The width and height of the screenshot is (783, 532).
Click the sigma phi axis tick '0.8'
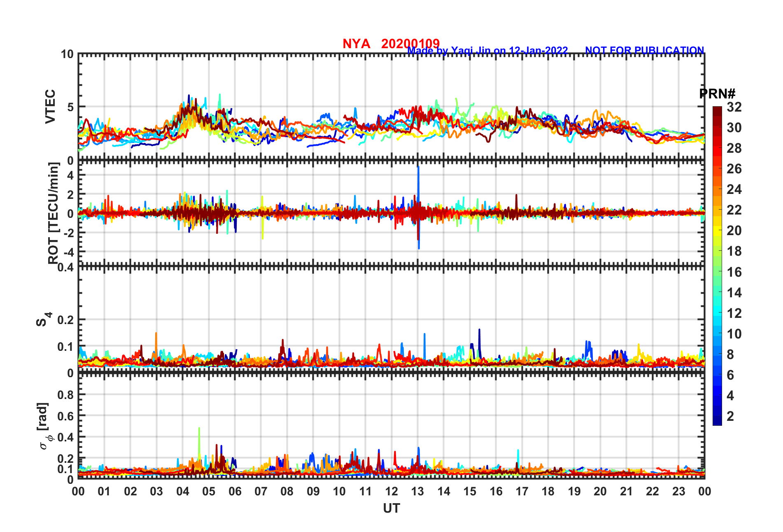click(x=65, y=395)
